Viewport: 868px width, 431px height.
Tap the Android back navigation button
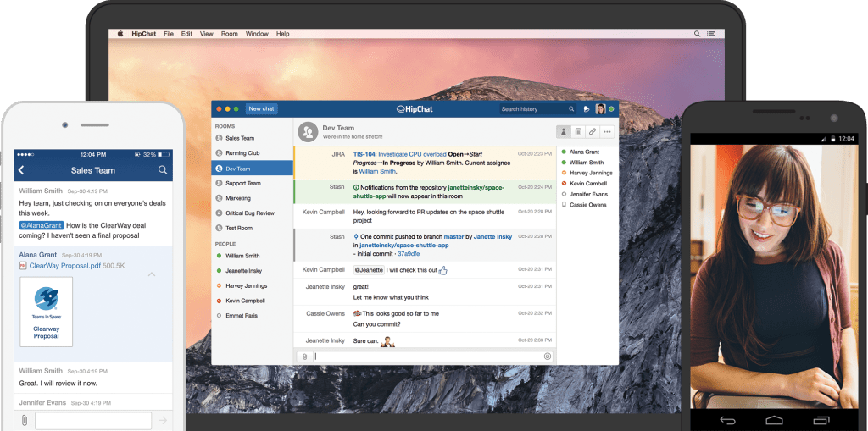click(726, 419)
